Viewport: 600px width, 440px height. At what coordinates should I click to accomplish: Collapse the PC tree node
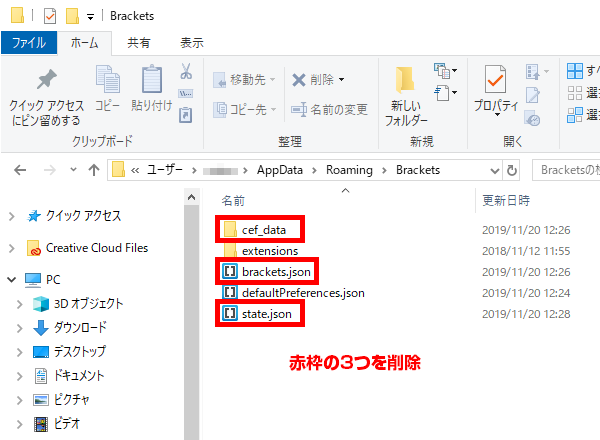point(11,280)
